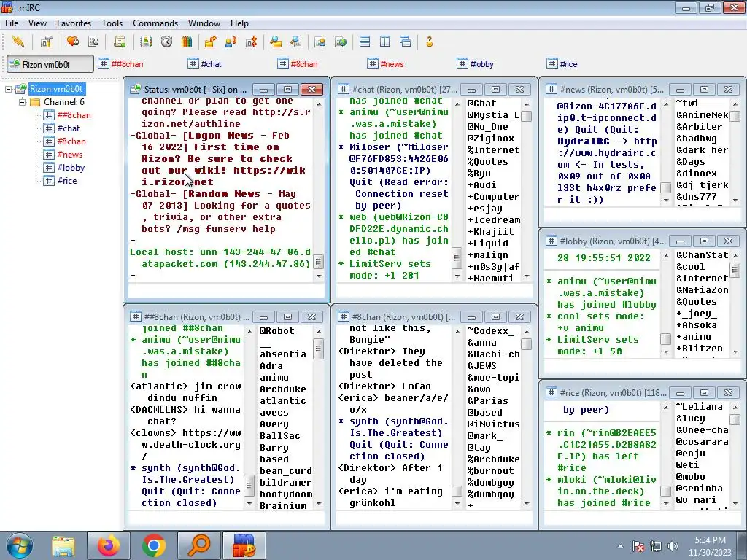Open the View menu
The height and width of the screenshot is (560, 747).
(37, 23)
